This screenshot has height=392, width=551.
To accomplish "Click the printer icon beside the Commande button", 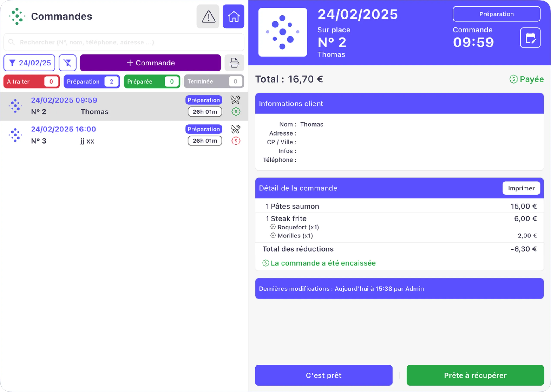I will 234,63.
